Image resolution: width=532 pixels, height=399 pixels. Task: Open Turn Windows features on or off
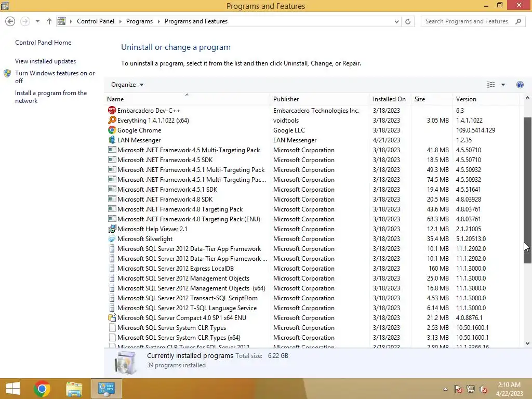[55, 77]
